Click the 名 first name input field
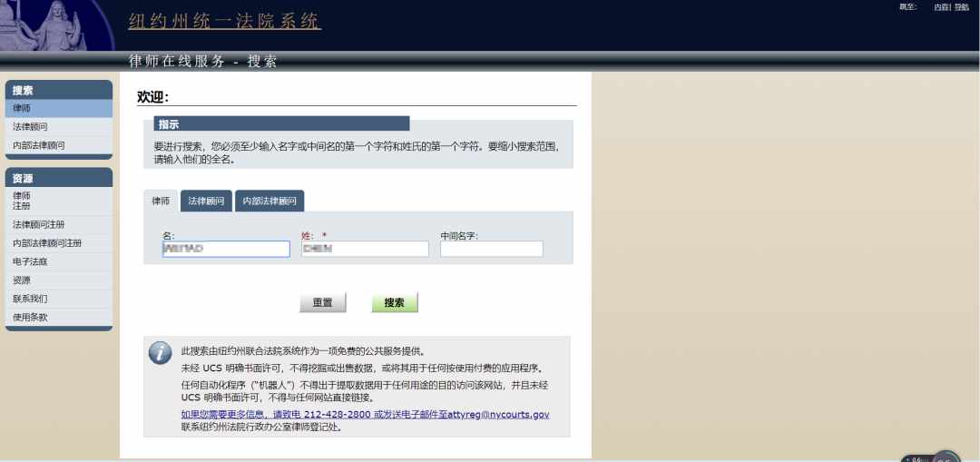The width and height of the screenshot is (980, 462). pos(226,249)
